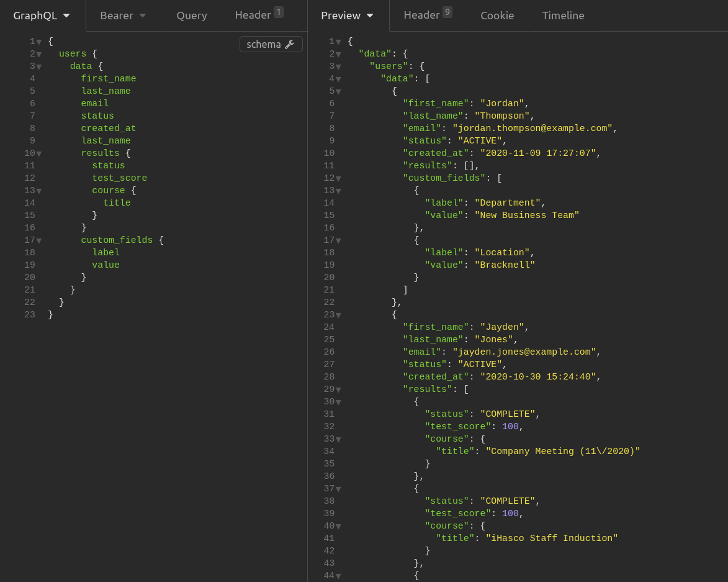This screenshot has width=728, height=582.
Task: Fold the results block on query line 10
Action: pyautogui.click(x=39, y=154)
